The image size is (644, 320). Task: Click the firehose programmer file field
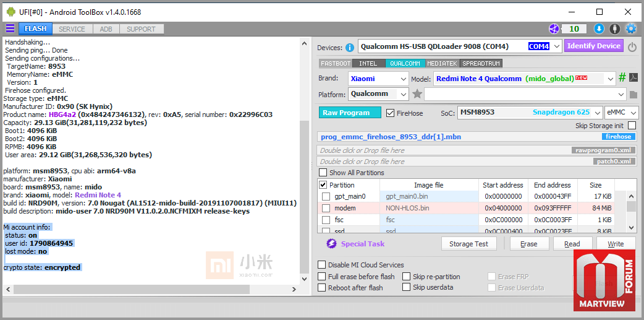pos(477,137)
